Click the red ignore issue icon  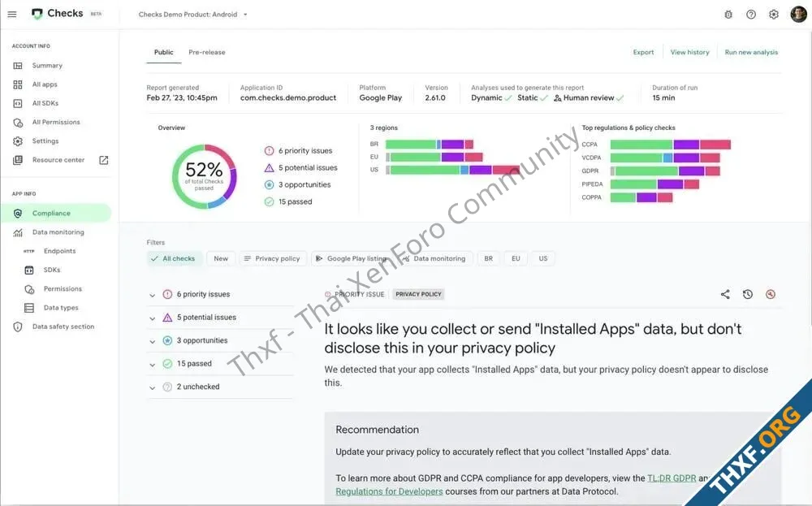771,294
